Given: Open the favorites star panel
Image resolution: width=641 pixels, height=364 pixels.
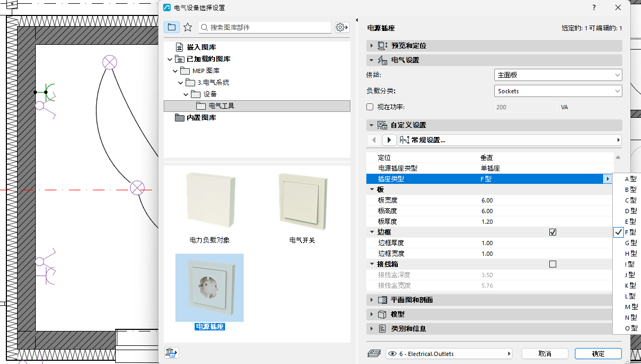Looking at the screenshot, I should pyautogui.click(x=188, y=27).
